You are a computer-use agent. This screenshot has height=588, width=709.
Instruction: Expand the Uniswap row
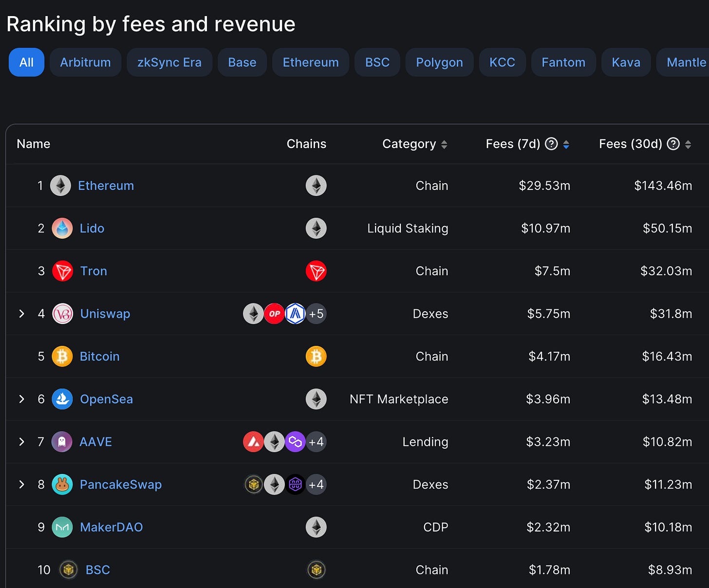point(21,314)
